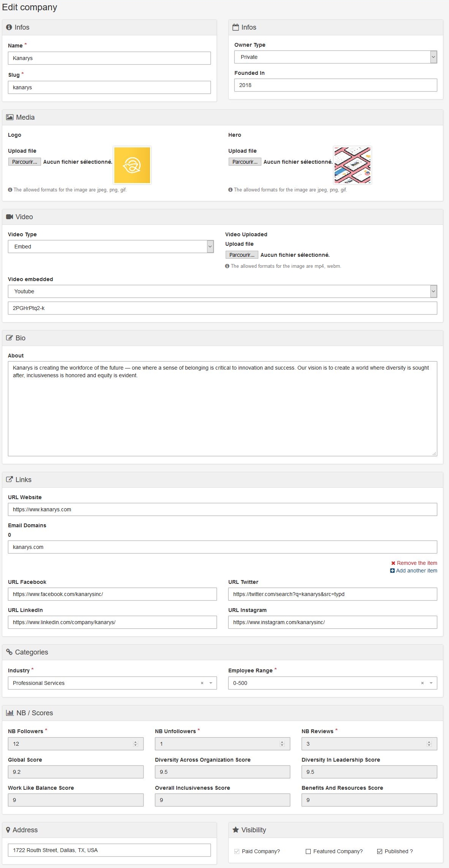
Task: Increment the NB Followers stepper
Action: (135, 742)
